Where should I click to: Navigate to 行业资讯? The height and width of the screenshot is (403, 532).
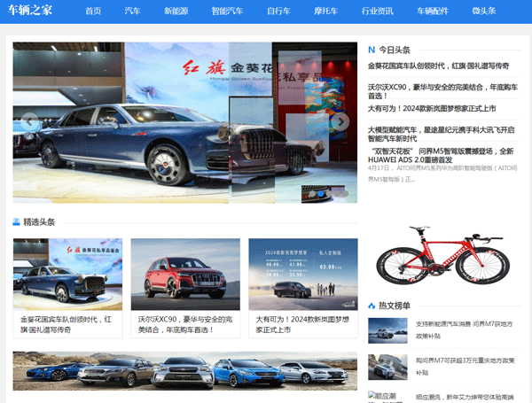tap(378, 11)
